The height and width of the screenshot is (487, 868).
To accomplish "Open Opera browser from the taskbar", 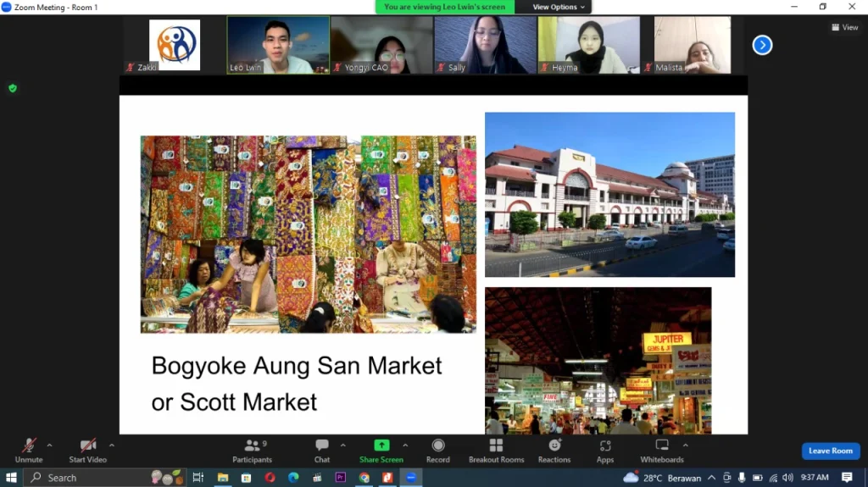I will (x=270, y=478).
